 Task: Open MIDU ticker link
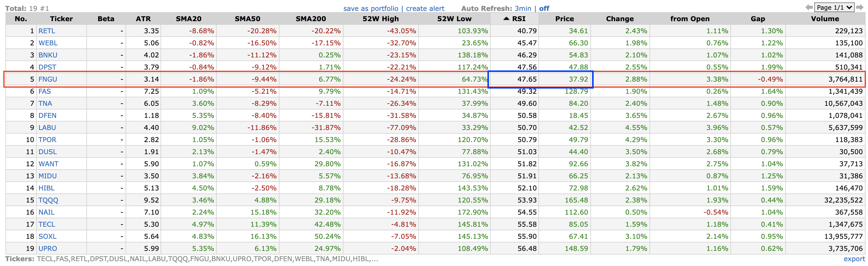47,176
